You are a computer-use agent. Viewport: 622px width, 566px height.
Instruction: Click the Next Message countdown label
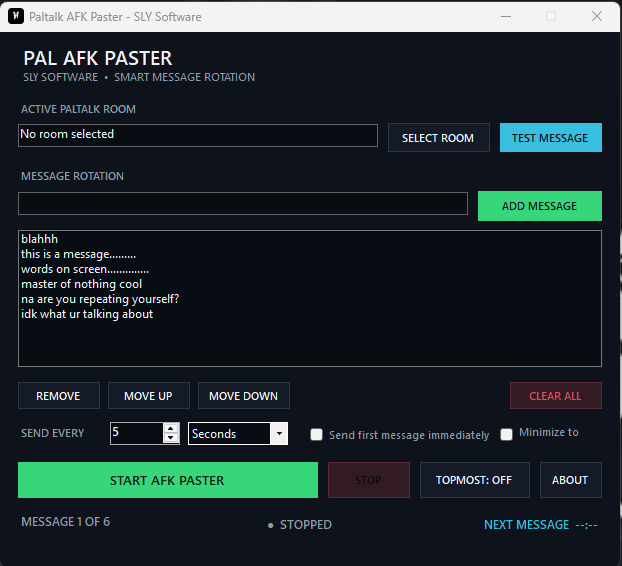click(x=541, y=525)
